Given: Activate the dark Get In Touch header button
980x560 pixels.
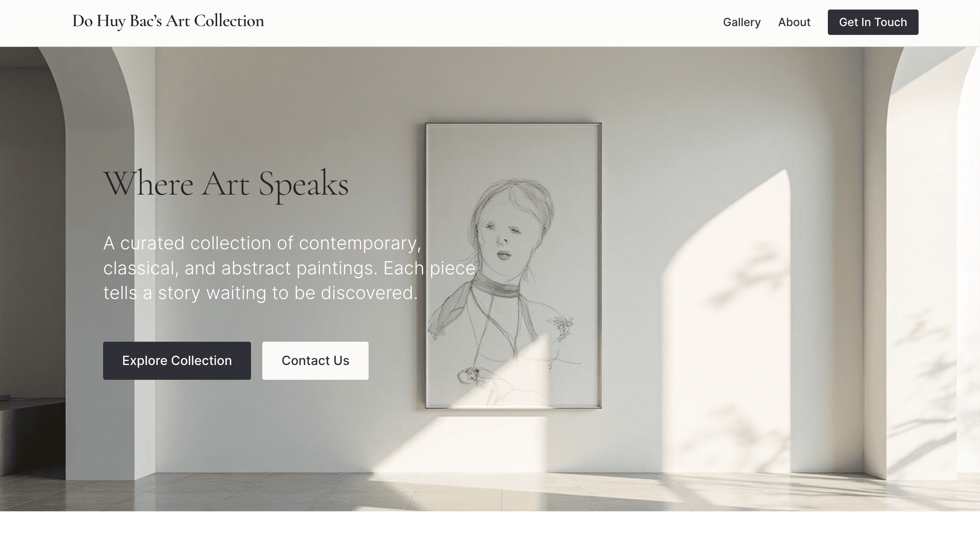Looking at the screenshot, I should pos(873,22).
